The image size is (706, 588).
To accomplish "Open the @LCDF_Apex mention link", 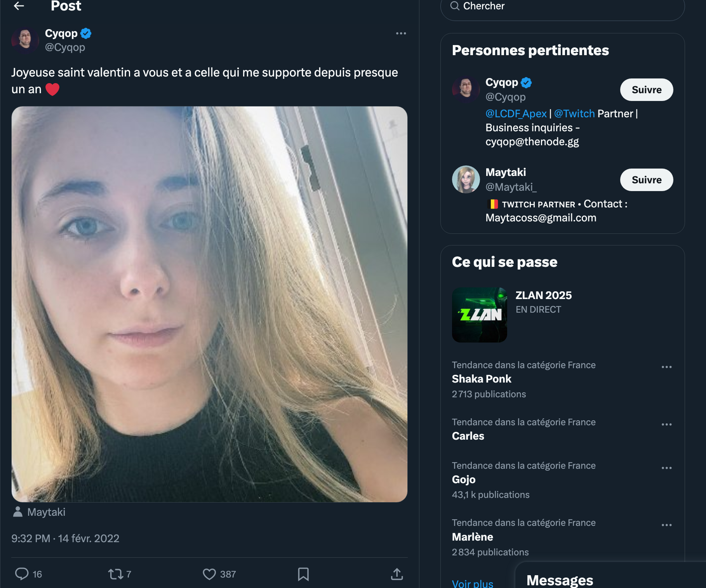I will (516, 113).
